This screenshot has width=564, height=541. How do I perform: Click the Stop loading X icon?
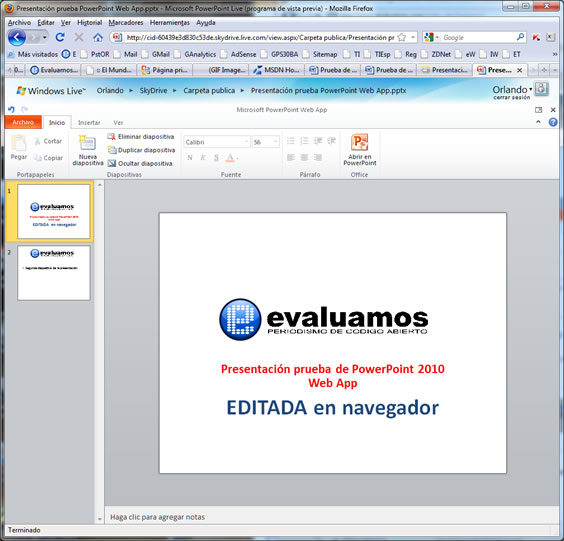click(79, 37)
